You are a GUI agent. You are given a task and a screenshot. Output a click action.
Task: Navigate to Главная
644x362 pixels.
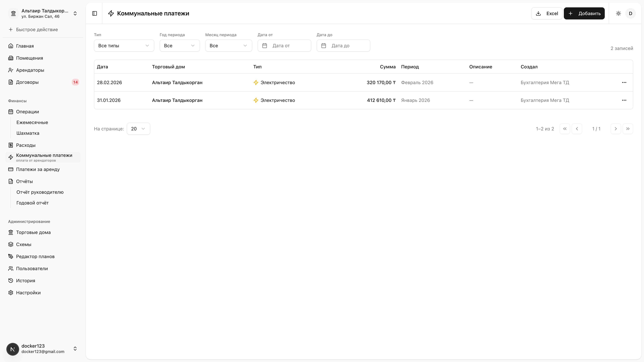(x=43, y=46)
